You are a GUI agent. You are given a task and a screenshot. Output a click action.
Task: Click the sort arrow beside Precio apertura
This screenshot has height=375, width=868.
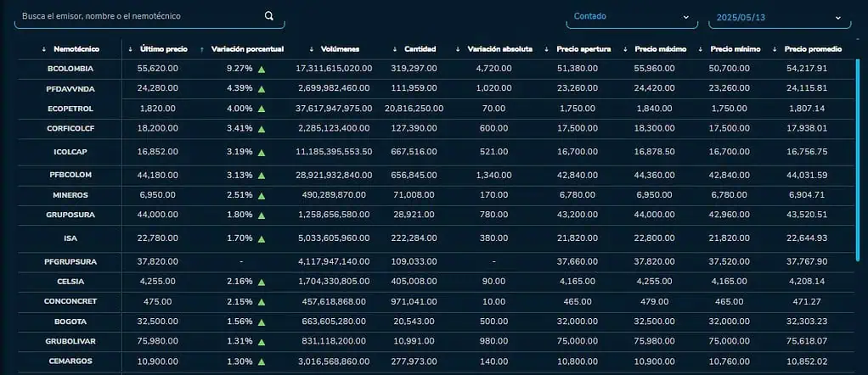(546, 49)
